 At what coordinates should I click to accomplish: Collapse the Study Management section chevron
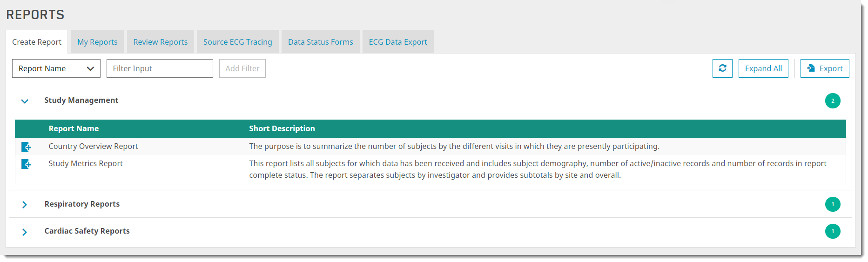coord(25,101)
